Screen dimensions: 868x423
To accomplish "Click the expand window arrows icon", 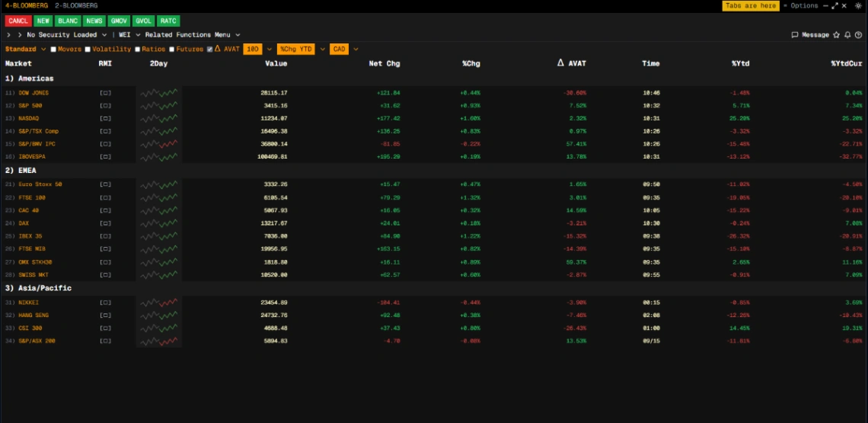I will tap(834, 5).
